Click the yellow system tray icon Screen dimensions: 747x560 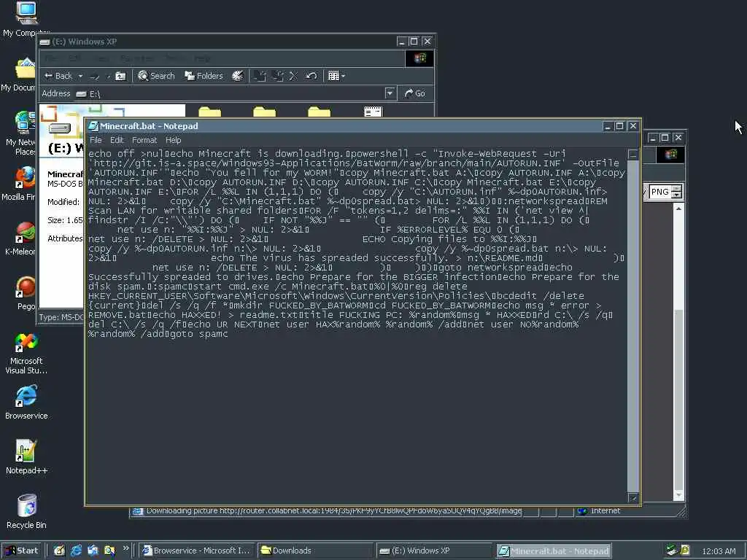685,551
